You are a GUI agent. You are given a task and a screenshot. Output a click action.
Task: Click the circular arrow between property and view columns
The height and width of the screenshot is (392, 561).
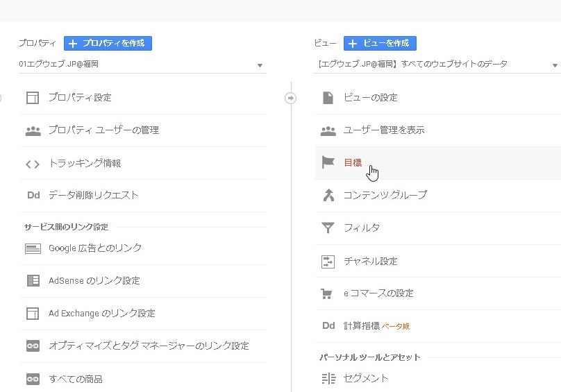[291, 99]
